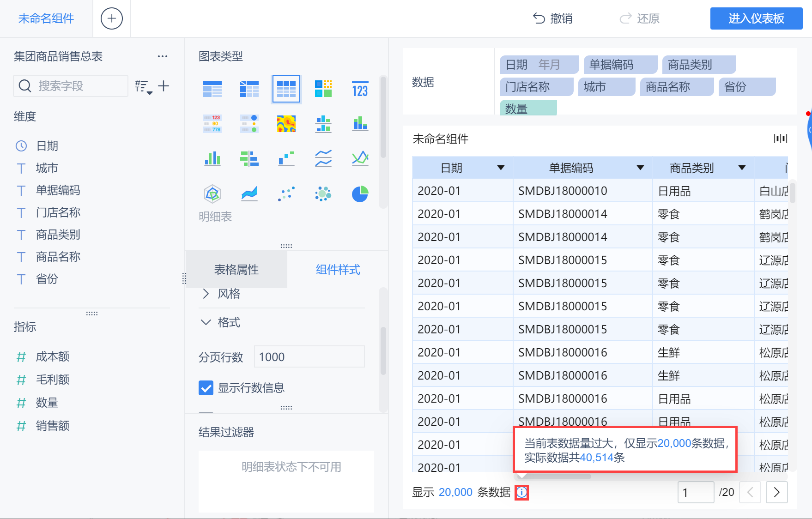Switch to the 表格属性 tab

click(237, 269)
